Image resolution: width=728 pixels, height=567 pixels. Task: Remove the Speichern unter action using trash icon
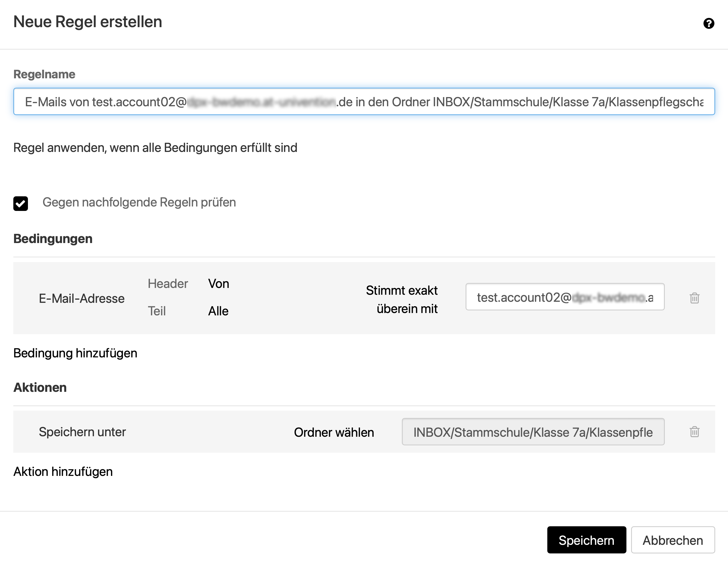[x=694, y=432]
